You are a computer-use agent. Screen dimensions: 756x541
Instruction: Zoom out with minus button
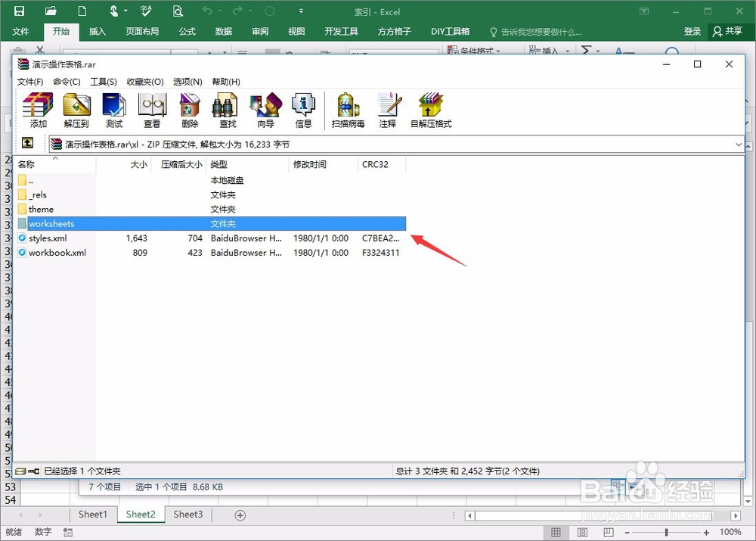point(627,533)
